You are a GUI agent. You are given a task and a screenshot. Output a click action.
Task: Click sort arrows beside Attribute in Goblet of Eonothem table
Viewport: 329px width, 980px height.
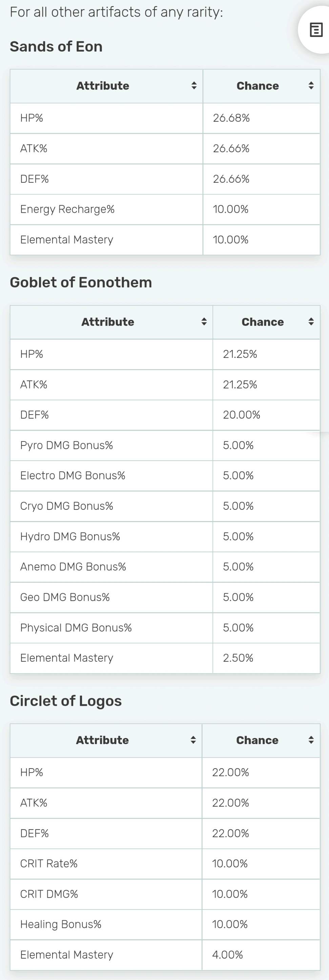click(x=204, y=322)
